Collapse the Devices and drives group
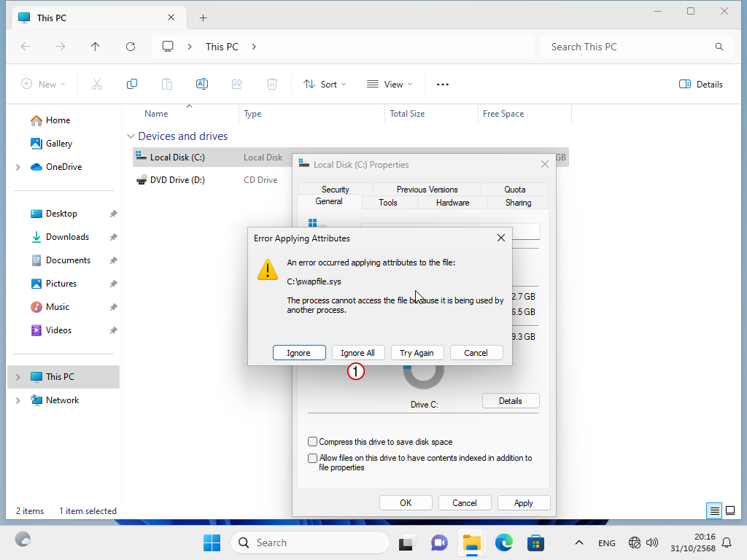 click(x=131, y=136)
